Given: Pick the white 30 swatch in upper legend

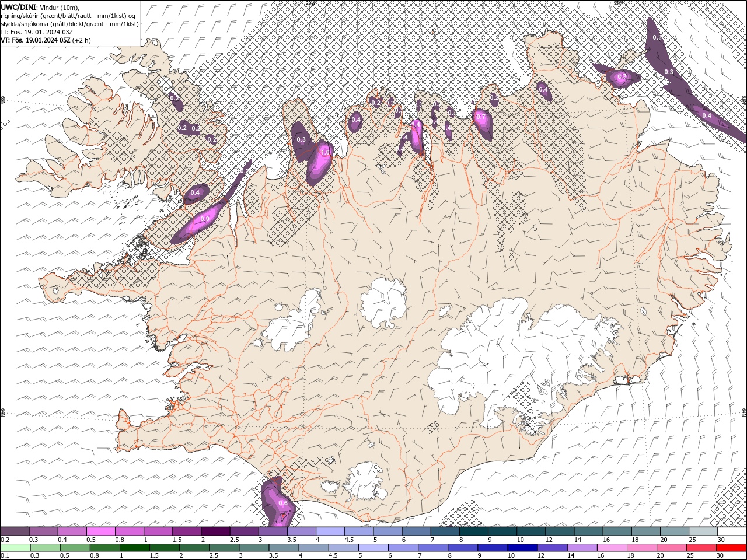Looking at the screenshot, I should coord(732,531).
